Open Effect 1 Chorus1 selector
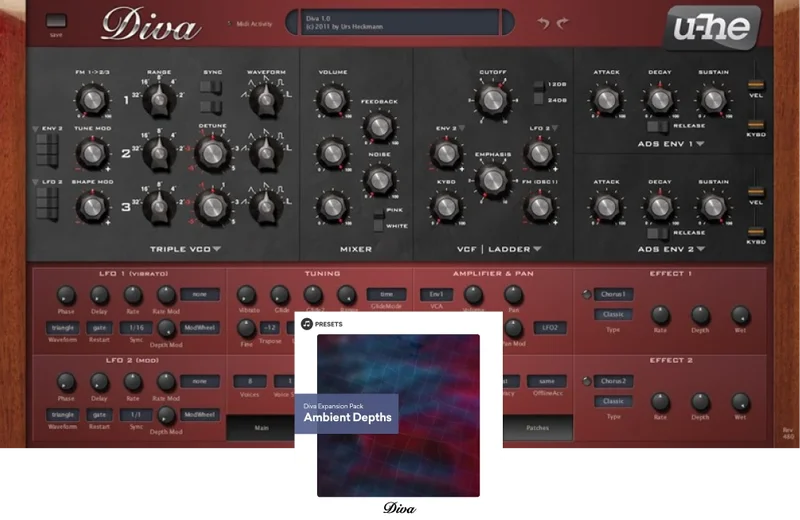Screen dimensions: 800x520 (x=613, y=294)
